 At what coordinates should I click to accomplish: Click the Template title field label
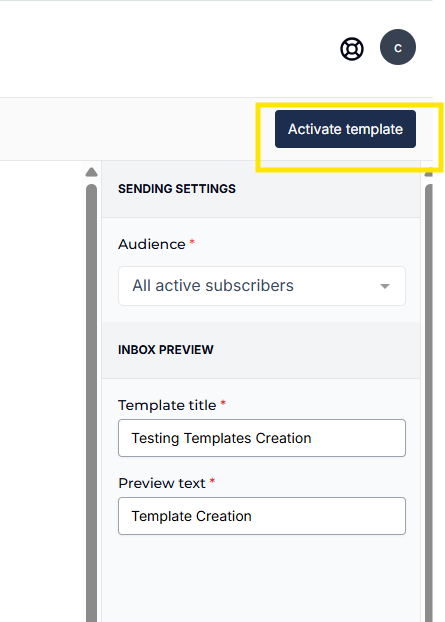[167, 405]
